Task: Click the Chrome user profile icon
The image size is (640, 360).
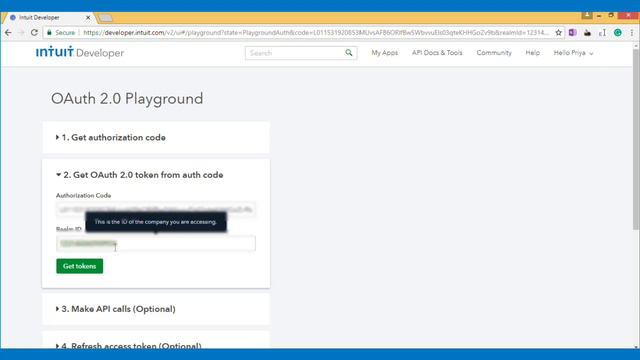Action: (587, 15)
